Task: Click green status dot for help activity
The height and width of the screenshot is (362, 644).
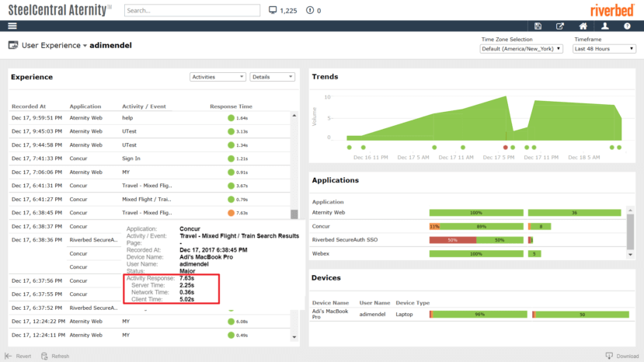Action: tap(231, 118)
